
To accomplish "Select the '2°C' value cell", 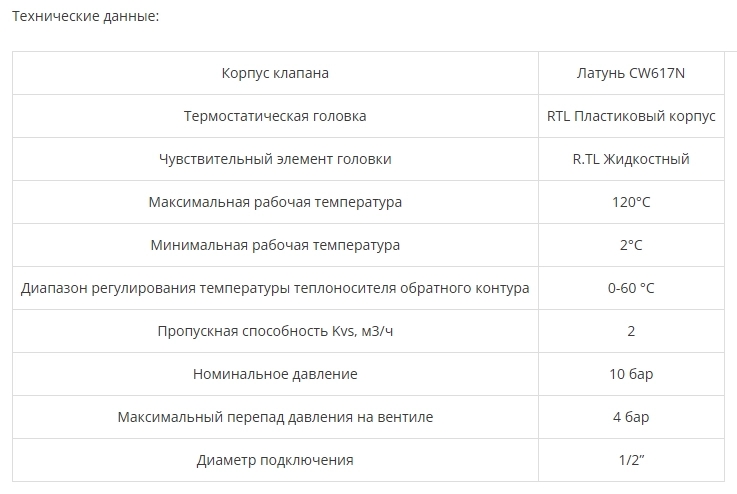I will pos(631,245).
